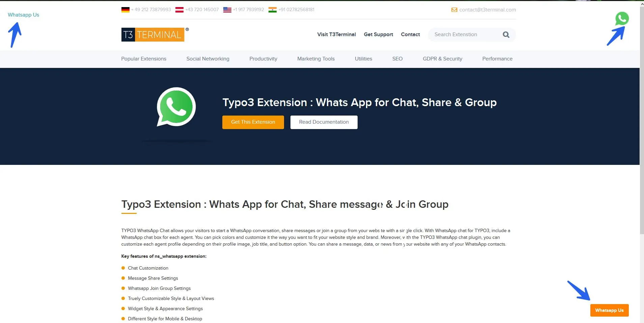This screenshot has width=644, height=323.
Task: Click Different Style for Mobile & Desktop
Action: [165, 319]
